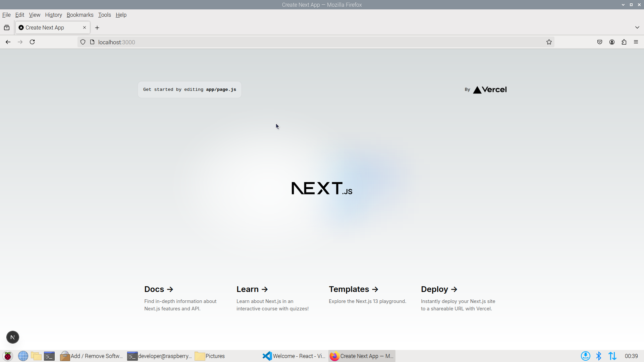Open the View menu
The height and width of the screenshot is (362, 644).
pyautogui.click(x=35, y=15)
